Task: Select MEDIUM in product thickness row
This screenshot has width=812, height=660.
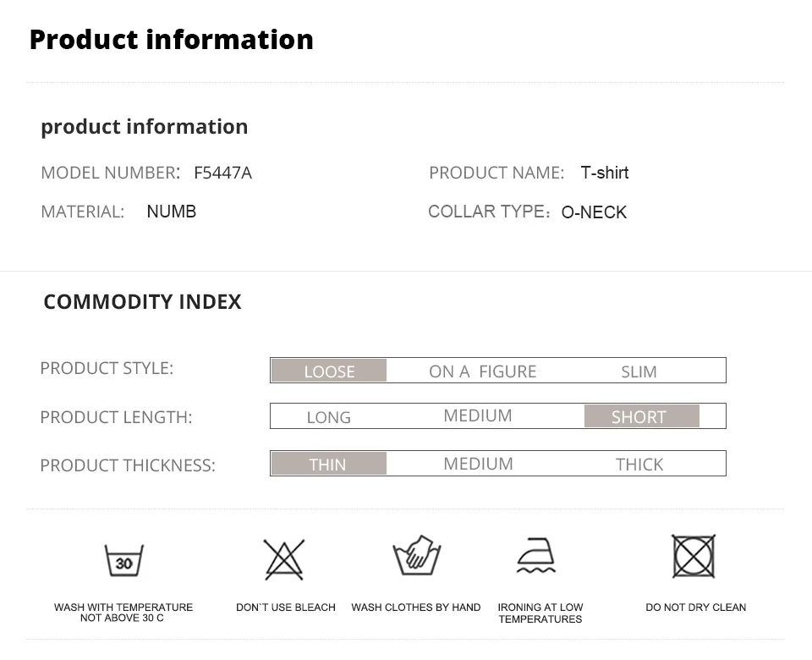Action: pos(478,464)
